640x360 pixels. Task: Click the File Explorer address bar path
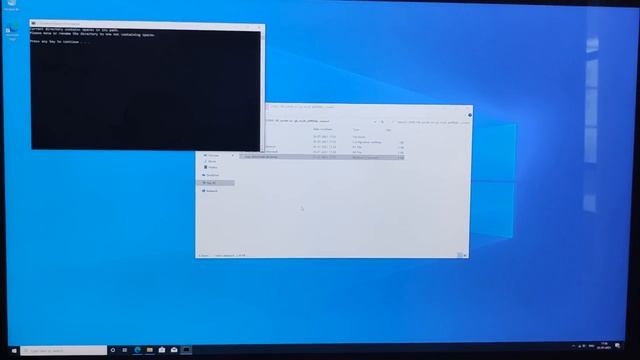tap(298, 121)
